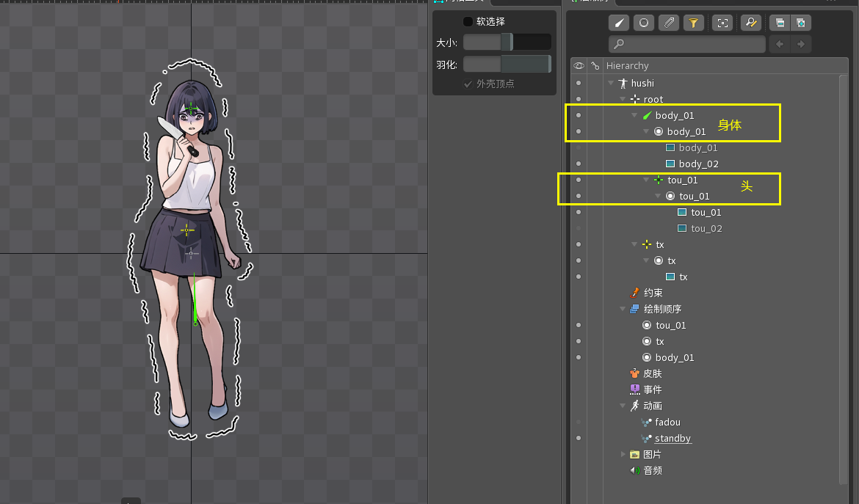Screen dimensions: 859x504
Task: Open the find and replace tool
Action: coord(750,23)
